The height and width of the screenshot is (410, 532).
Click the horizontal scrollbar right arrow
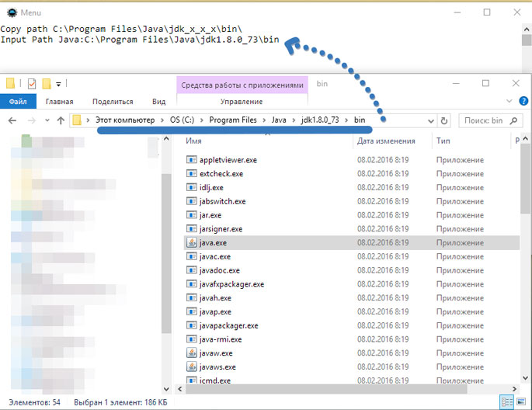point(514,389)
